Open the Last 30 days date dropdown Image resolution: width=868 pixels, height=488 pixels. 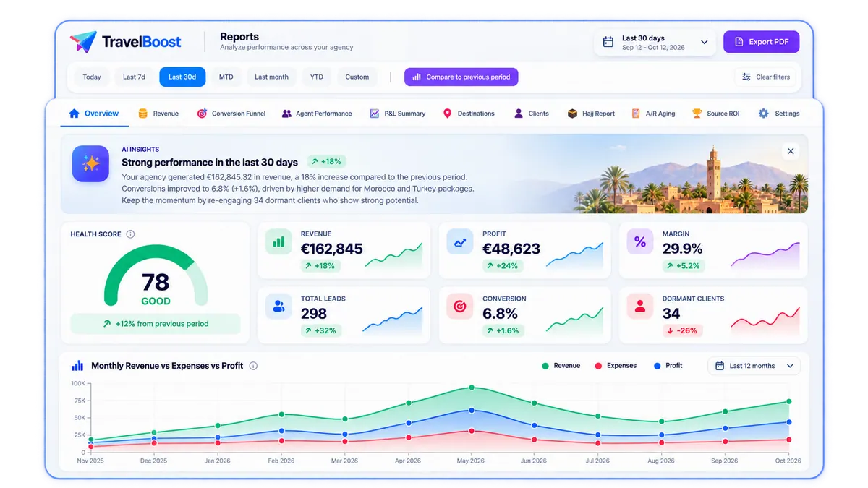tap(655, 43)
